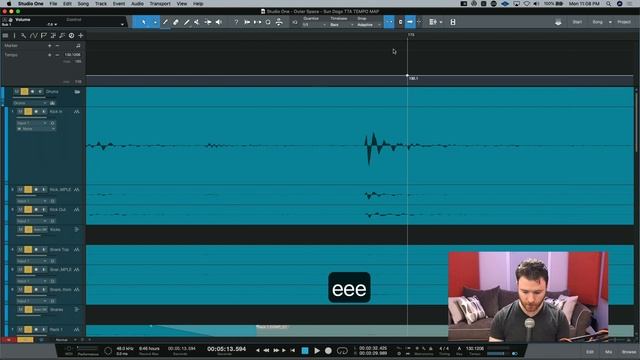This screenshot has width=640, height=360.
Task: Toggle the tempo track clock icon
Action: coord(71,36)
